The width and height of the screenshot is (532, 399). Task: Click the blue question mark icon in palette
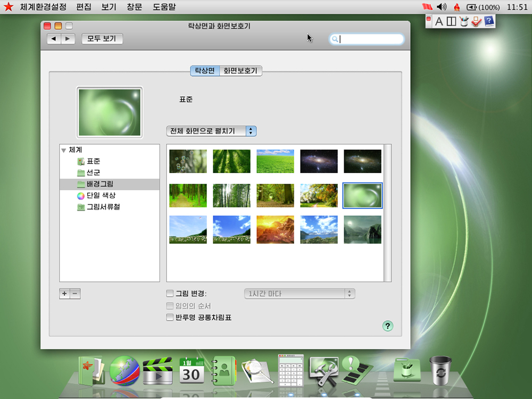[489, 21]
